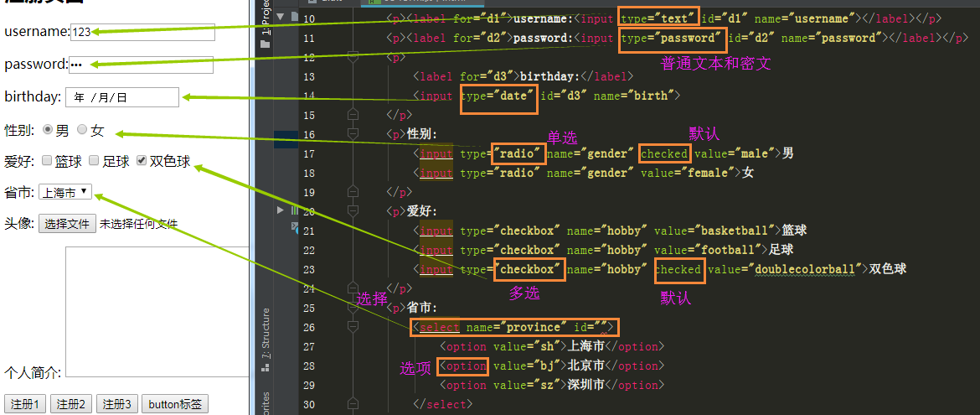Select the 男 radio button
Image resolution: width=980 pixels, height=415 pixels.
coord(47,130)
